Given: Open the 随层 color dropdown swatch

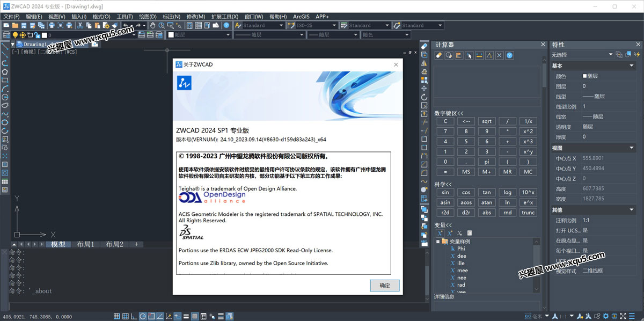Looking at the screenshot, I should pyautogui.click(x=199, y=35).
